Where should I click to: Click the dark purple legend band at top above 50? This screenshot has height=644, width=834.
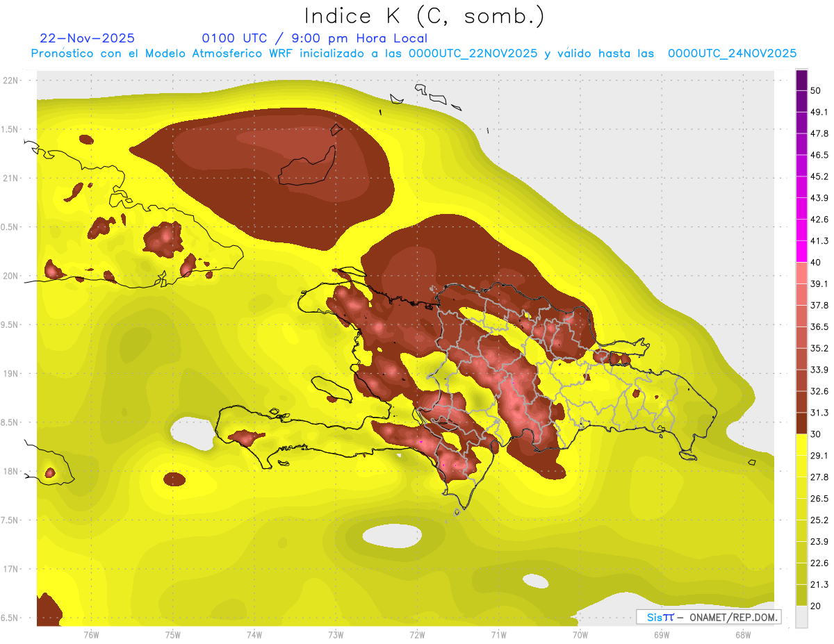801,80
